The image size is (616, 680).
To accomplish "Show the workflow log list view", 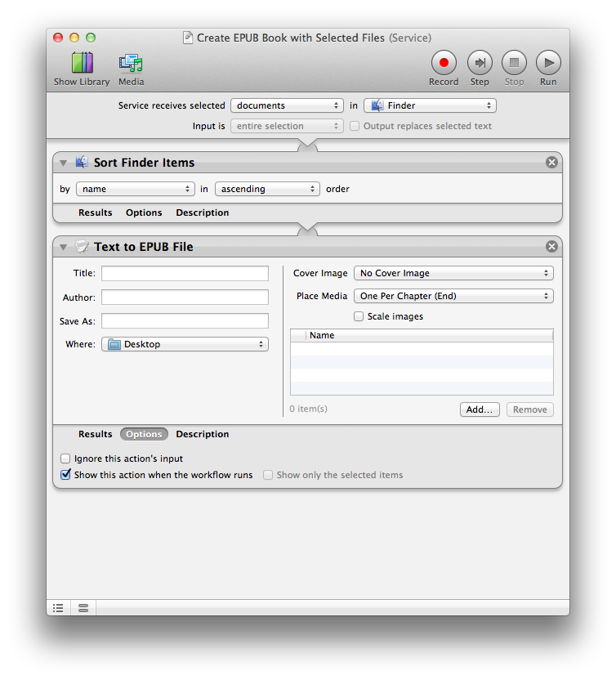I will coord(59,608).
